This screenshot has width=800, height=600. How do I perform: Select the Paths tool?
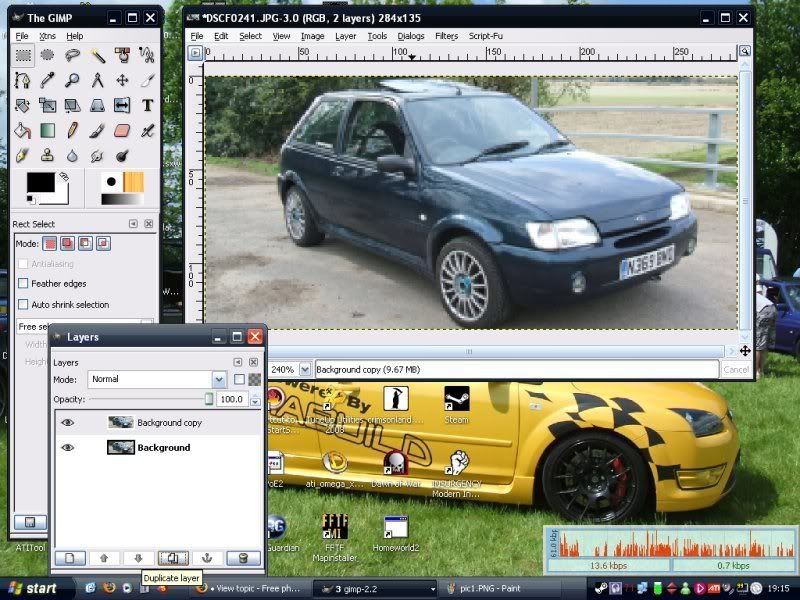point(23,80)
